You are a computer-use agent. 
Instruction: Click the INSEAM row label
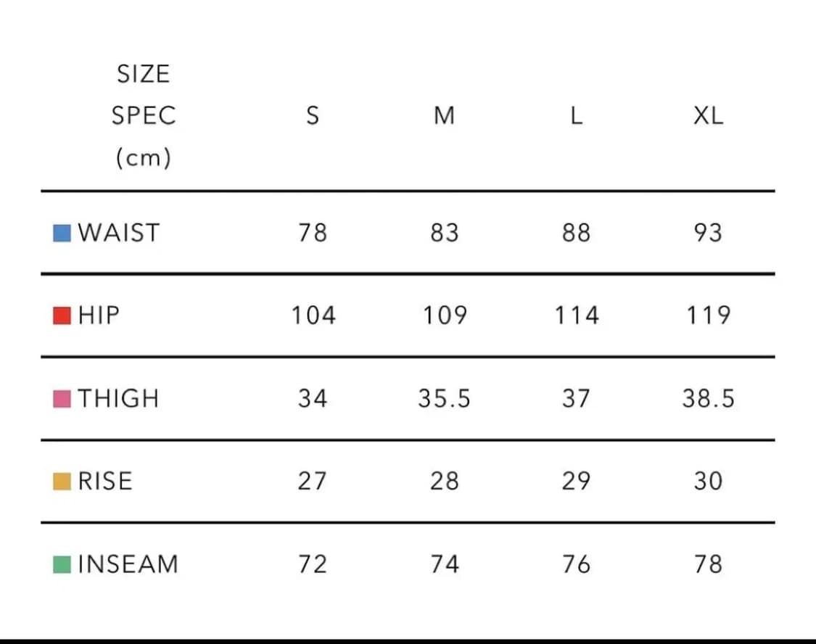(x=128, y=563)
